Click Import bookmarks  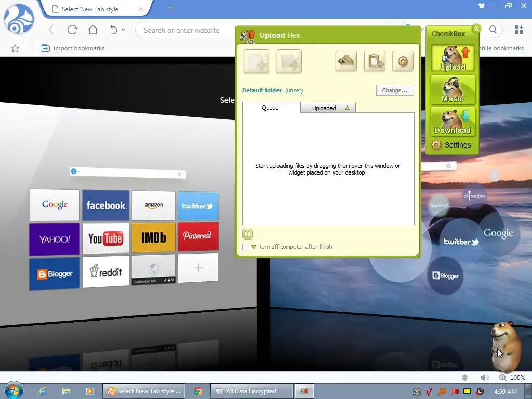[x=72, y=48]
